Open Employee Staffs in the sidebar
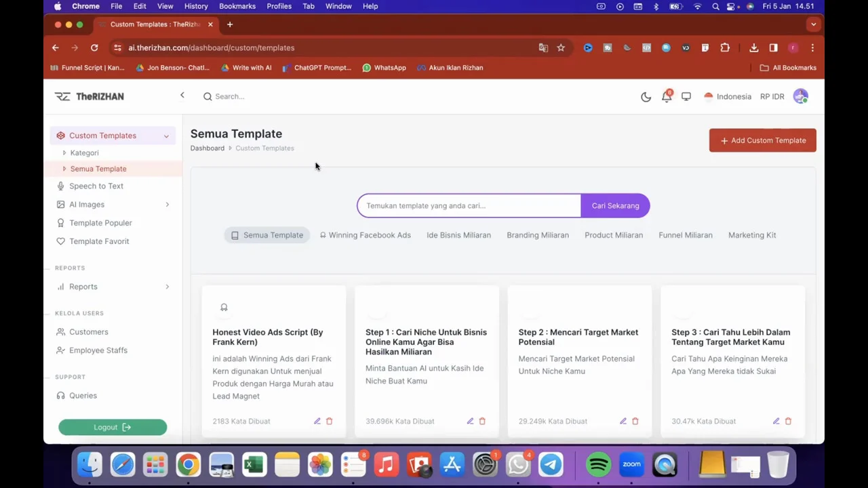This screenshot has height=488, width=868. click(98, 350)
